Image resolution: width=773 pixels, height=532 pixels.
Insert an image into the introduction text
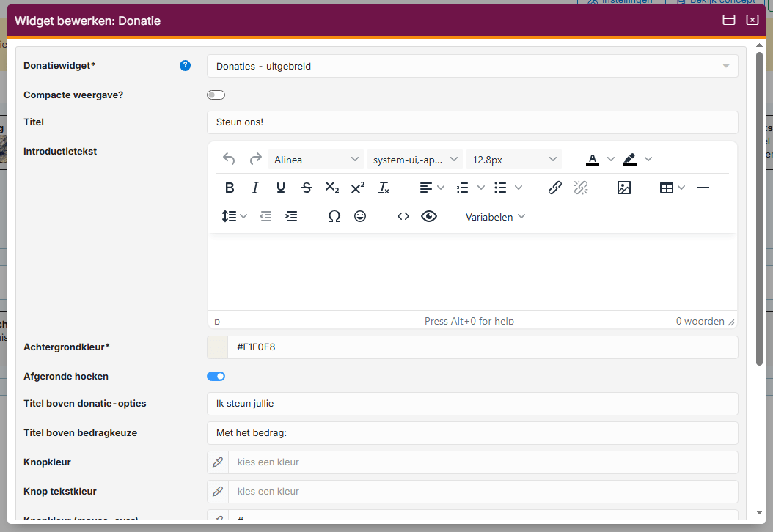coord(624,188)
